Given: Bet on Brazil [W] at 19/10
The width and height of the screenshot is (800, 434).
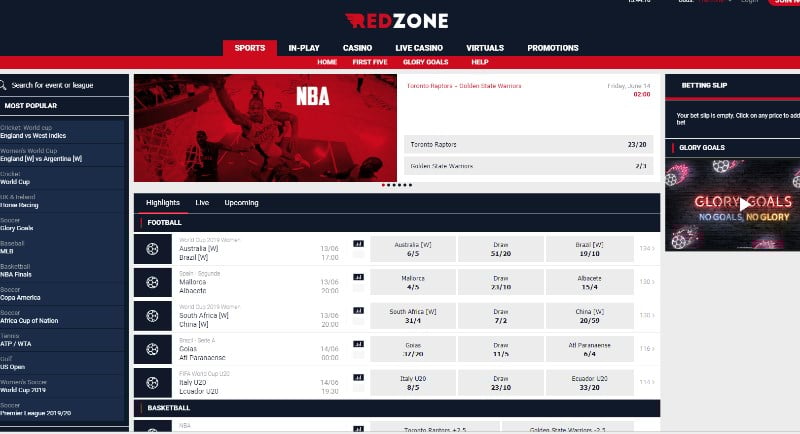Looking at the screenshot, I should 589,249.
